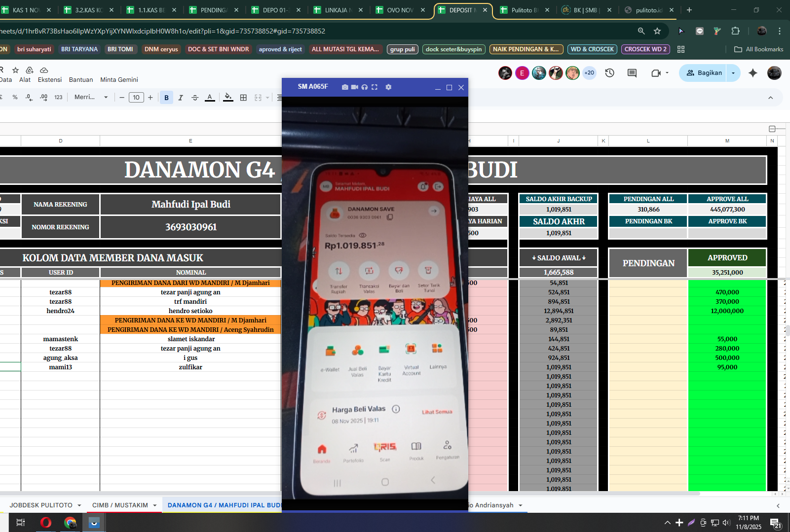The height and width of the screenshot is (532, 790).
Task: Open the BRI TARYANA bookmark
Action: (x=79, y=49)
